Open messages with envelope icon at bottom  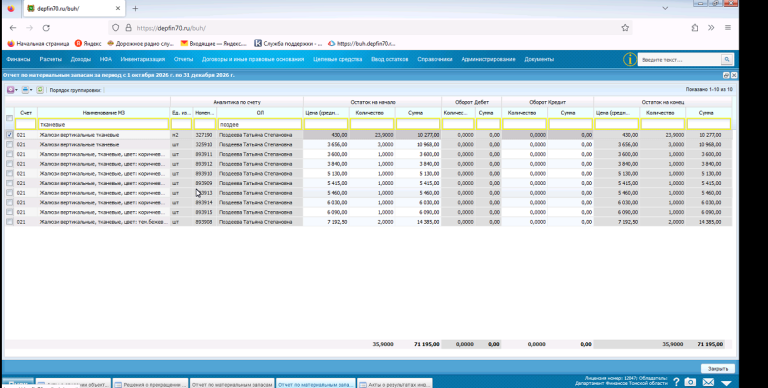708,382
